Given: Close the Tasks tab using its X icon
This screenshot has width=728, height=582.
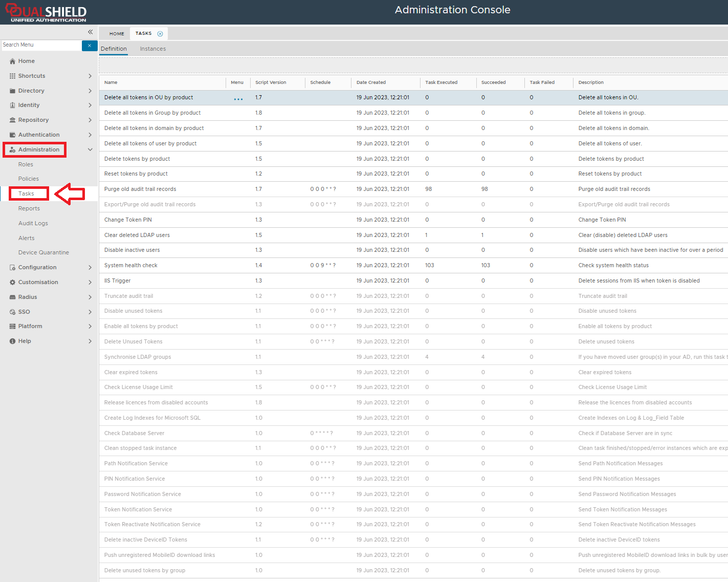Looking at the screenshot, I should 160,34.
